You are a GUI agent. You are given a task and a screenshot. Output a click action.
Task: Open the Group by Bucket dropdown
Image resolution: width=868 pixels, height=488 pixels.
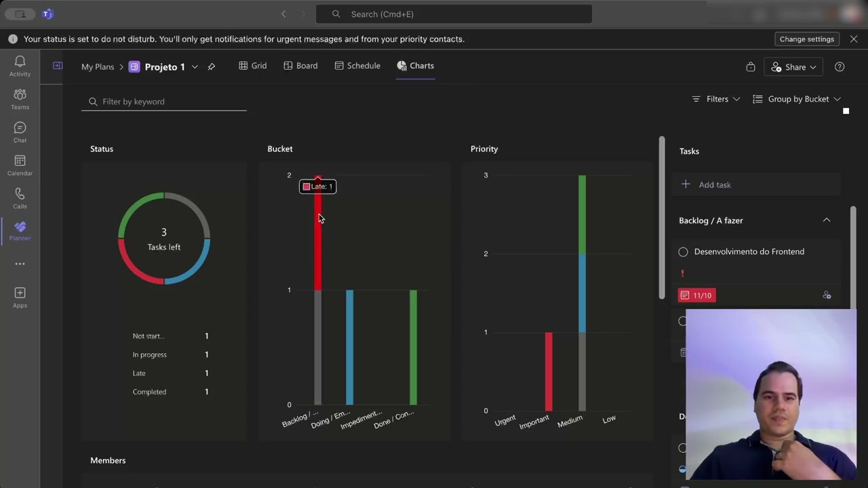coord(797,99)
